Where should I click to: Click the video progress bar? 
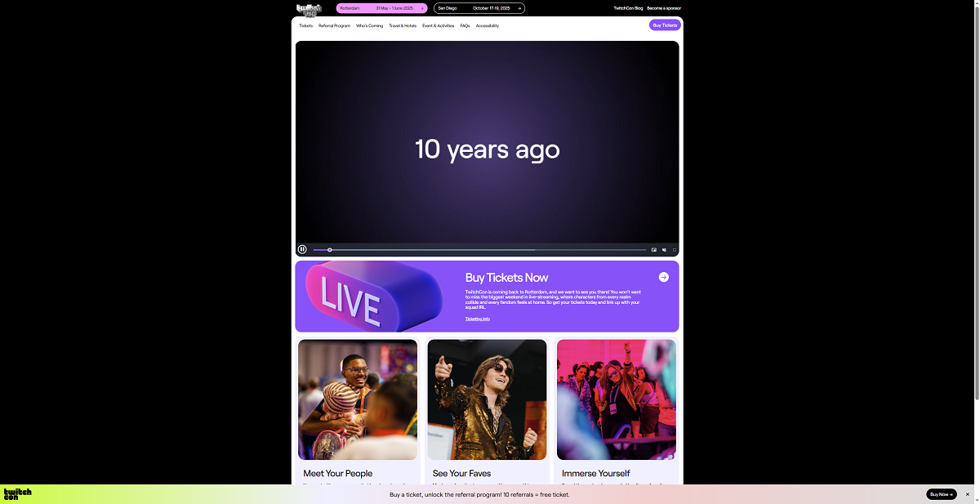[482, 250]
